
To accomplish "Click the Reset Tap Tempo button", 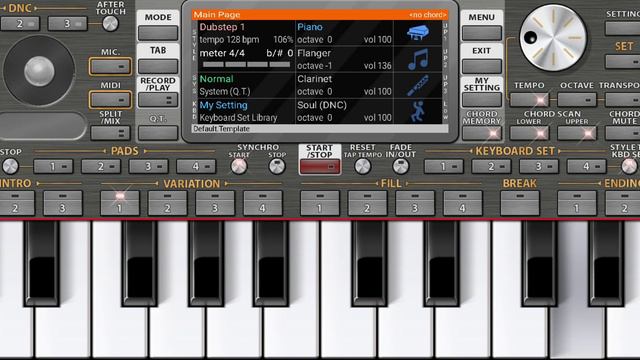I will coord(362,167).
